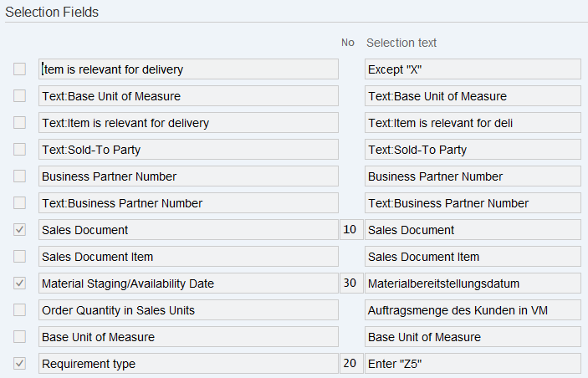Check the 'Item is relevant for delivery' checkbox

(x=20, y=69)
